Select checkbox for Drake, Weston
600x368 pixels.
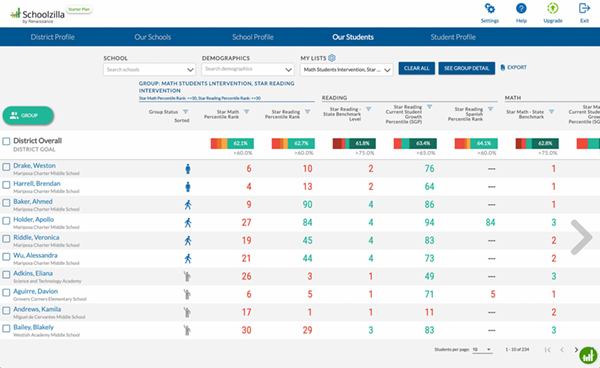pos(6,167)
